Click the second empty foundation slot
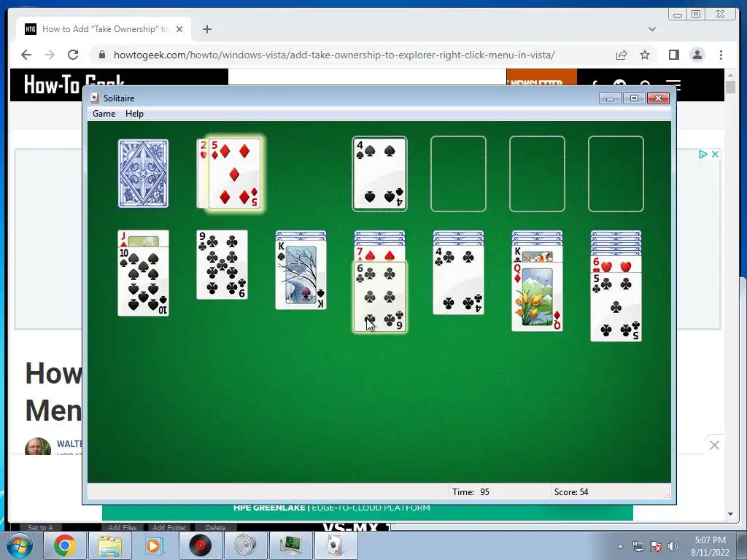747x560 pixels. 458,174
